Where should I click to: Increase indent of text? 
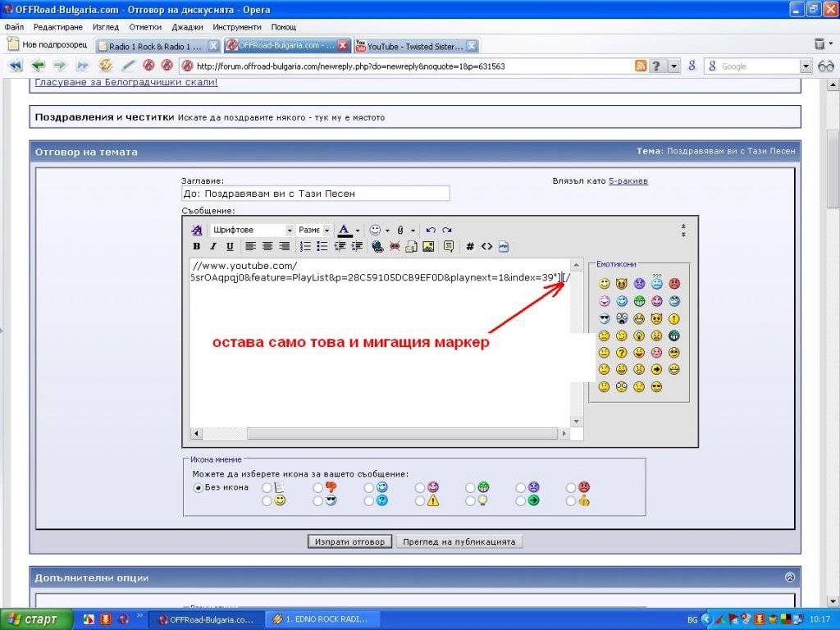point(357,246)
